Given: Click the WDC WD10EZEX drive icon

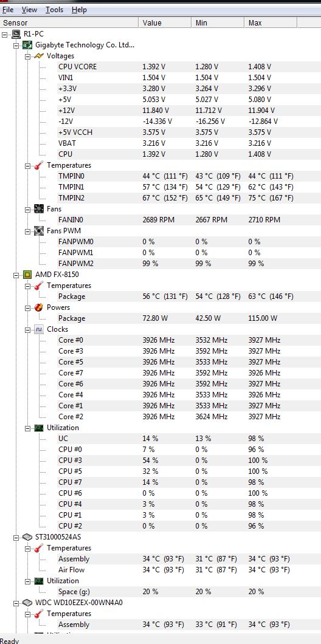Looking at the screenshot, I should [x=27, y=603].
